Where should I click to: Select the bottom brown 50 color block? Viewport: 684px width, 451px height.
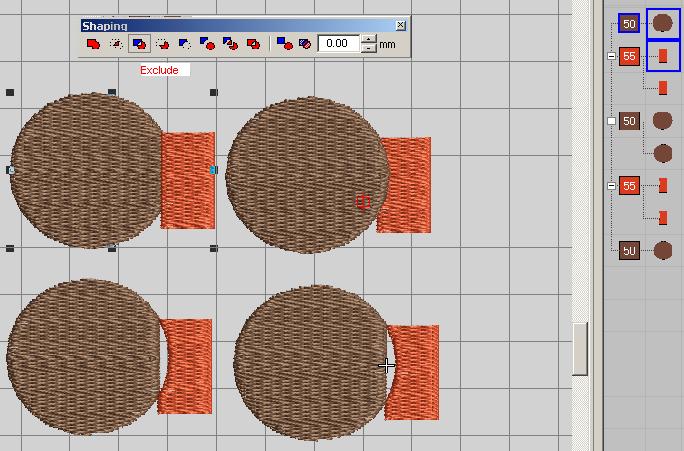[629, 251]
